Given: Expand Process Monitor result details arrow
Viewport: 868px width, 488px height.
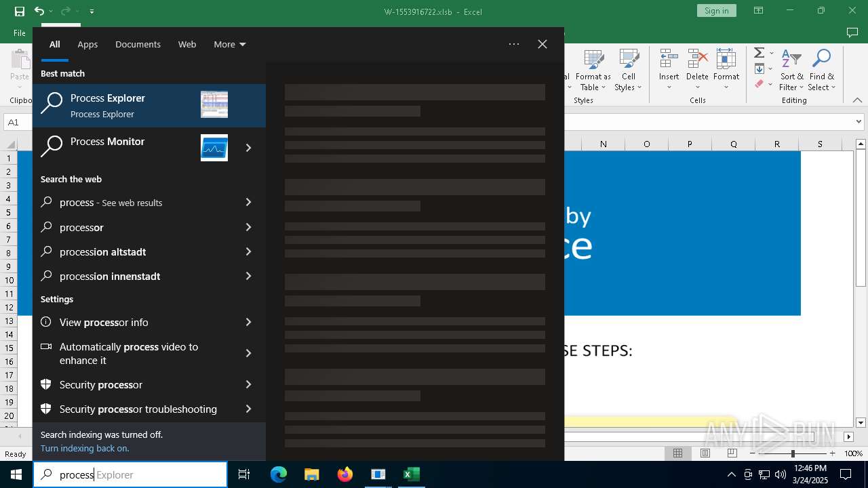Looking at the screenshot, I should [x=248, y=148].
